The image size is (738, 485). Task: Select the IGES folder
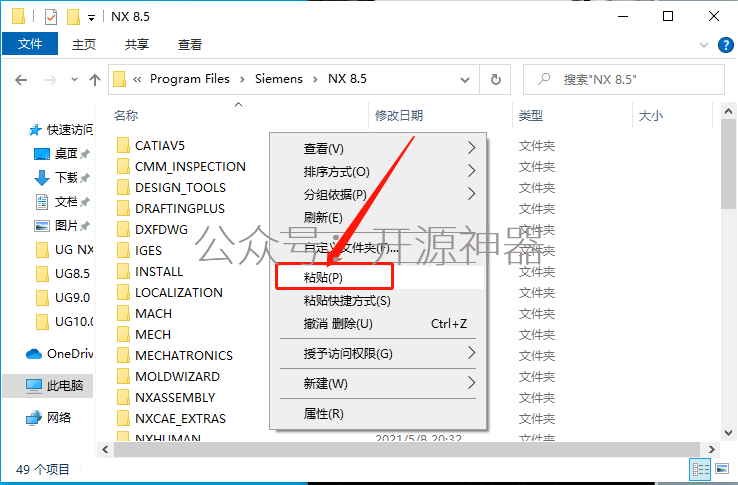148,251
